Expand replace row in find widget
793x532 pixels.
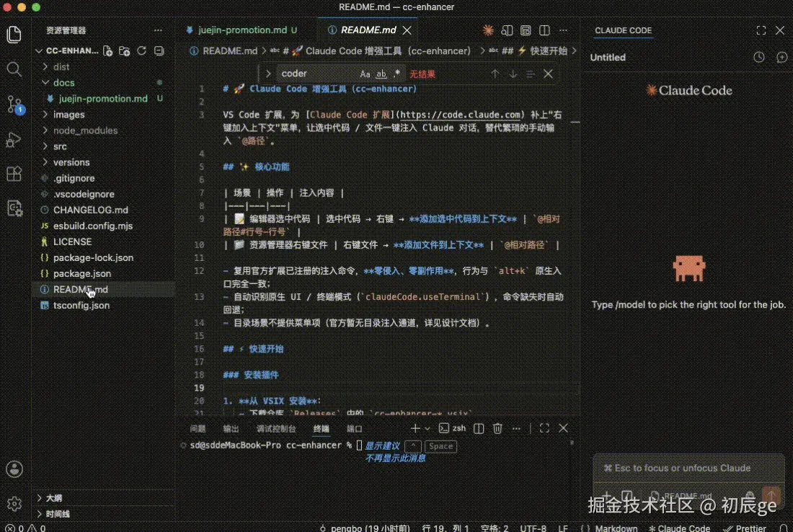tap(268, 74)
